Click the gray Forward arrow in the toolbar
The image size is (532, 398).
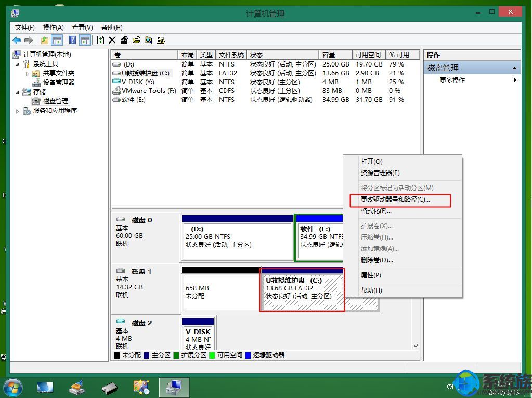click(x=29, y=41)
